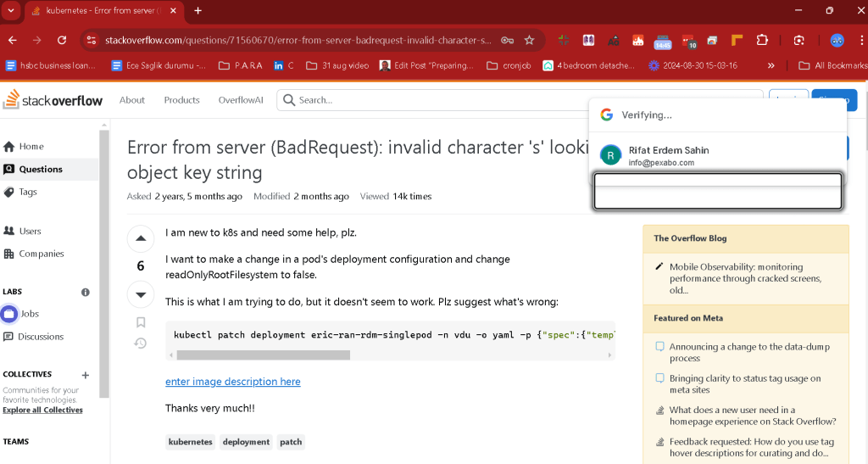This screenshot has width=868, height=464.
Task: Select the kubernetes tag
Action: point(191,442)
